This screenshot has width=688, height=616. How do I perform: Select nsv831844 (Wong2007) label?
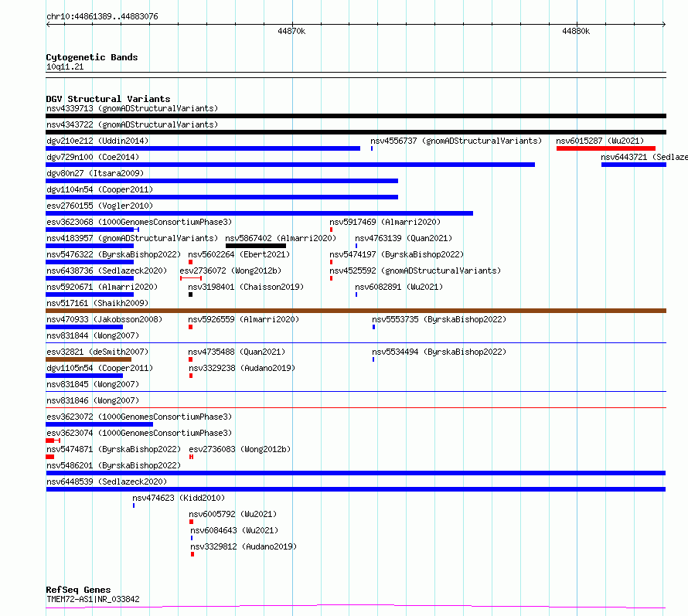(93, 335)
